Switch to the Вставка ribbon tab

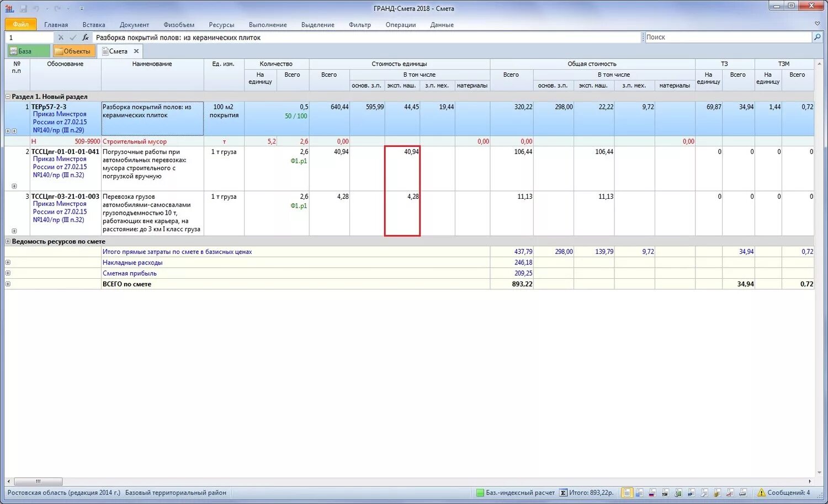pyautogui.click(x=94, y=25)
